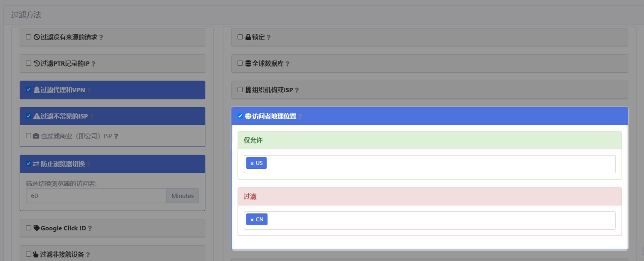Remove the CN tag from 过滤 list
644x261 pixels.
252,220
